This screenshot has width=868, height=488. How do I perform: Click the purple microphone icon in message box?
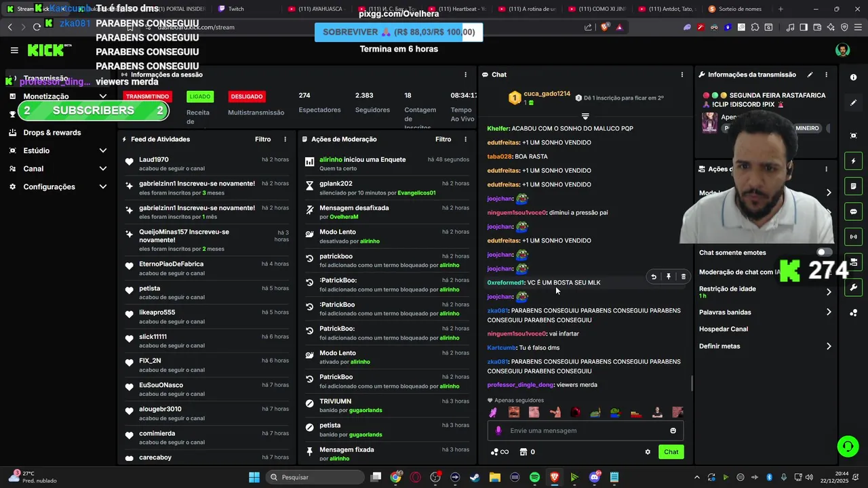(499, 430)
